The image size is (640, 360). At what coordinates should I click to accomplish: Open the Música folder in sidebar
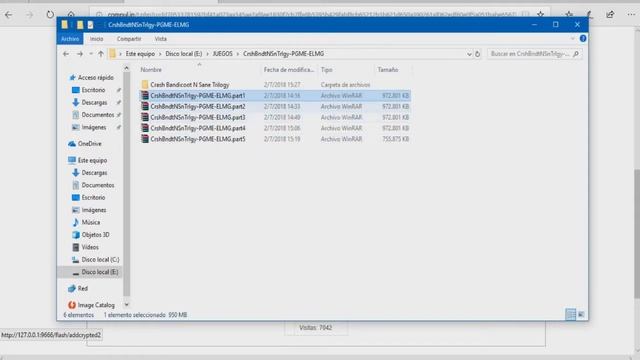pos(91,222)
